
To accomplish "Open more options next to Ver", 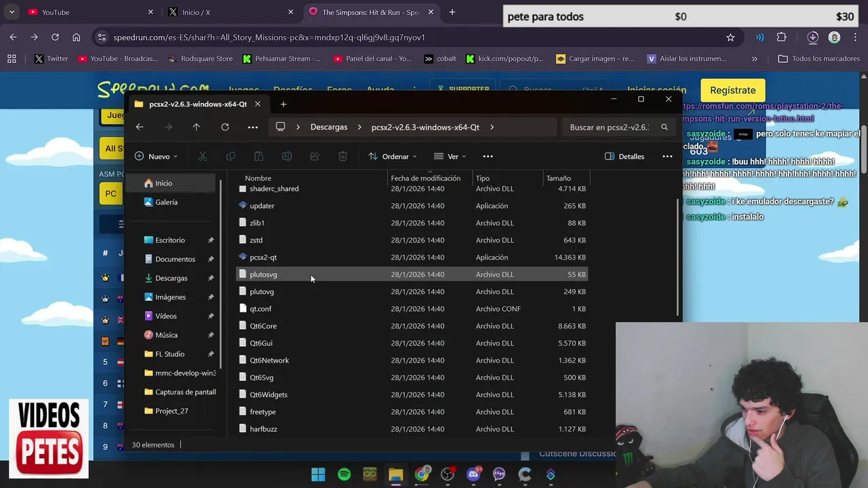I will [488, 157].
